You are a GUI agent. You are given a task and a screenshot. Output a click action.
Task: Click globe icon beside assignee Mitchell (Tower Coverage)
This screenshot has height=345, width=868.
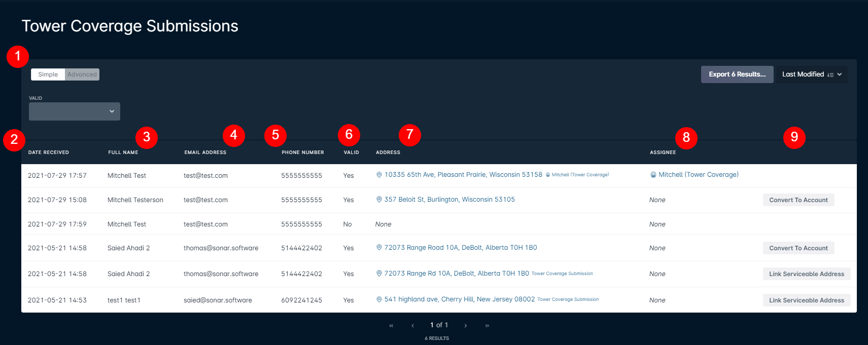(653, 175)
